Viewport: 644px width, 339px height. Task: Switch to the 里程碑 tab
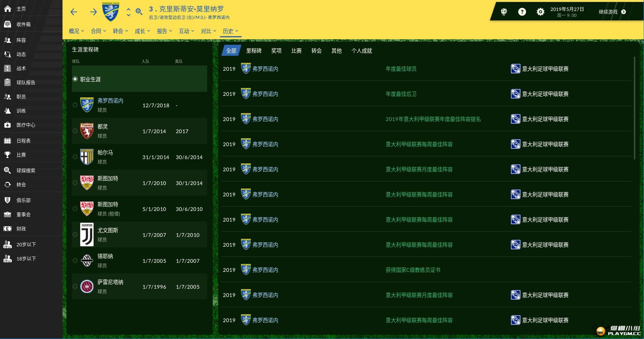tap(254, 51)
